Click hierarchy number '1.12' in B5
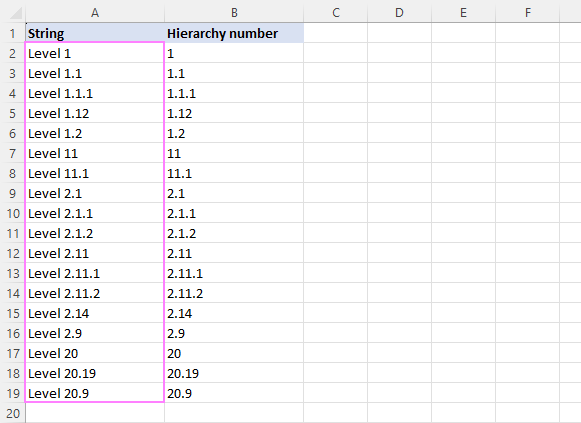The width and height of the screenshot is (581, 423). pyautogui.click(x=234, y=113)
